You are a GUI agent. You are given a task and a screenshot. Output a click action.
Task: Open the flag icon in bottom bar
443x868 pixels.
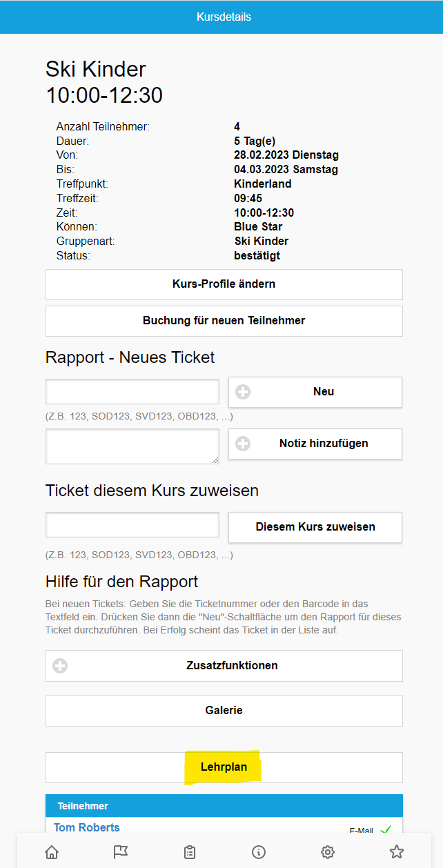(x=121, y=852)
